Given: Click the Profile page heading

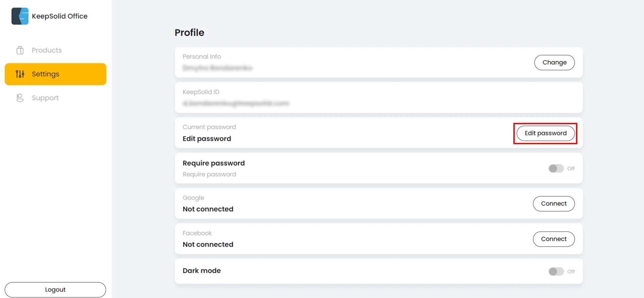Looking at the screenshot, I should (189, 33).
